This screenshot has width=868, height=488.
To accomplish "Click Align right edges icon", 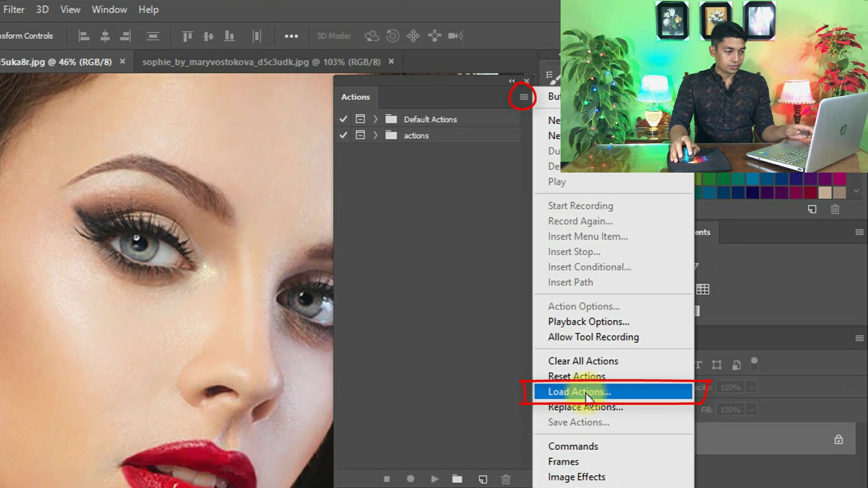I will 125,36.
